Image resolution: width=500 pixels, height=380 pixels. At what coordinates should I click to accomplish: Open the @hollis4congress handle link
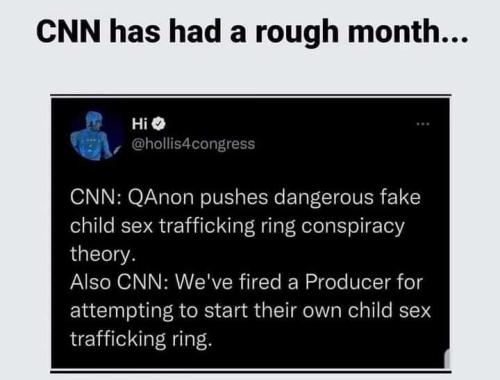(x=194, y=144)
